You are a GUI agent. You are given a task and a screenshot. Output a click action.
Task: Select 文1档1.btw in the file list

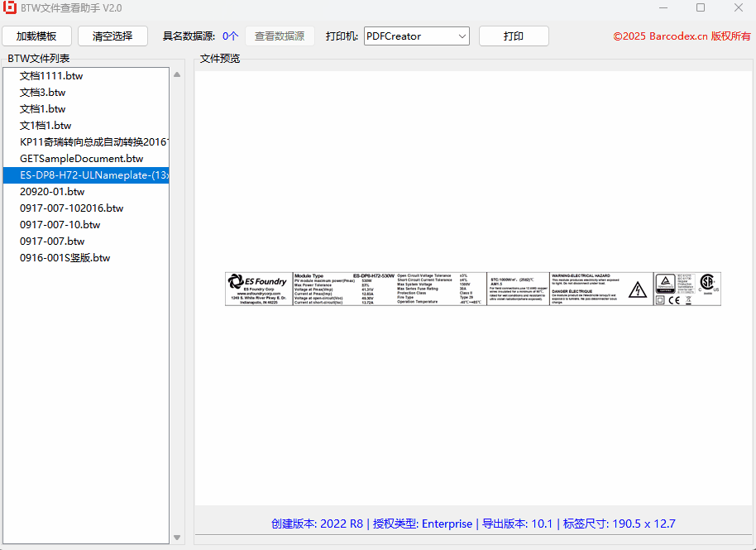[86, 126]
